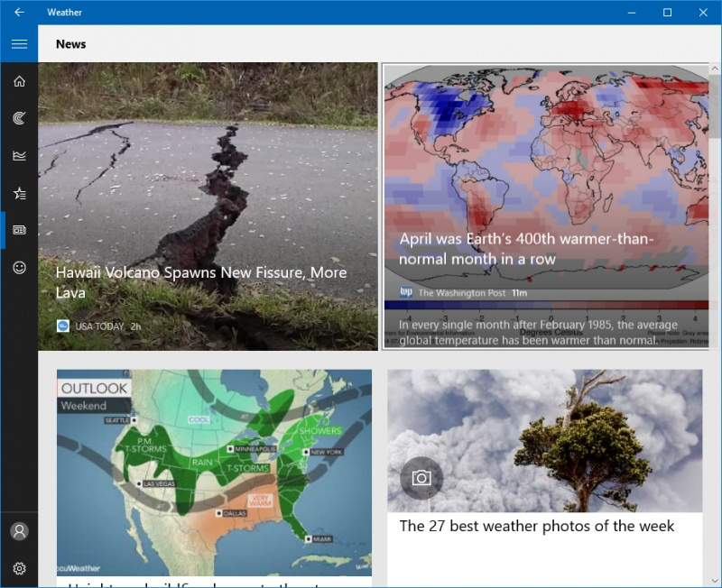Go back using the back arrow

coord(19,12)
